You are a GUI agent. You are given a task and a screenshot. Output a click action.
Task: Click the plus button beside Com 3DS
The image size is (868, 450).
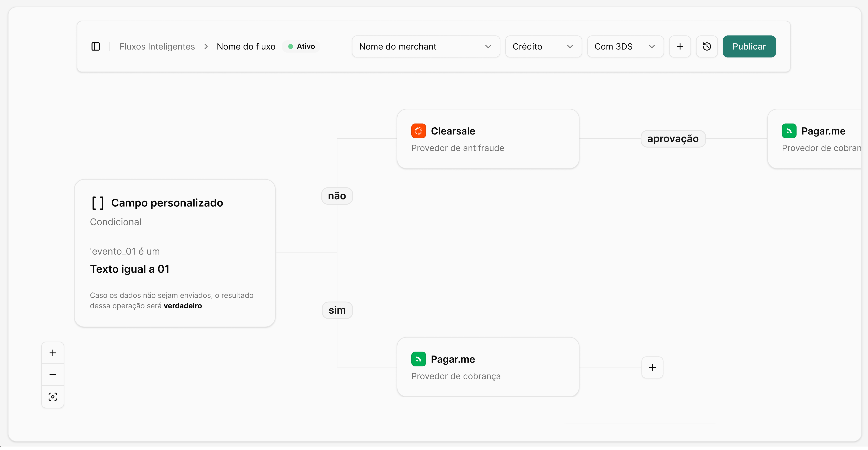click(x=680, y=46)
